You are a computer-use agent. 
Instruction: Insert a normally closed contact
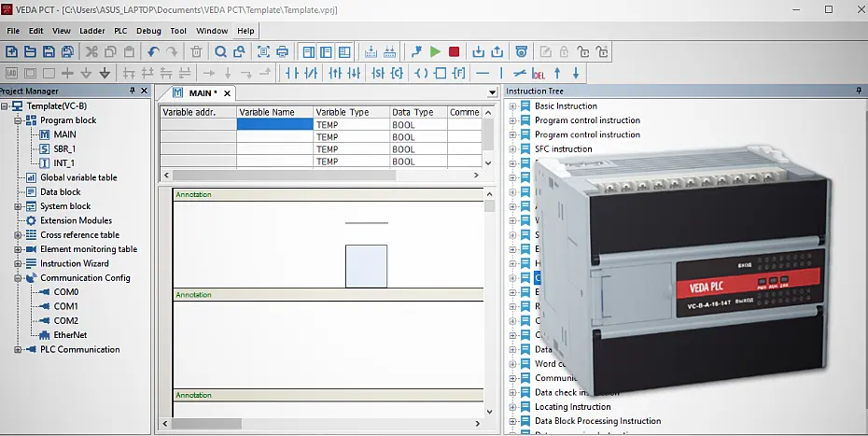pyautogui.click(x=311, y=73)
